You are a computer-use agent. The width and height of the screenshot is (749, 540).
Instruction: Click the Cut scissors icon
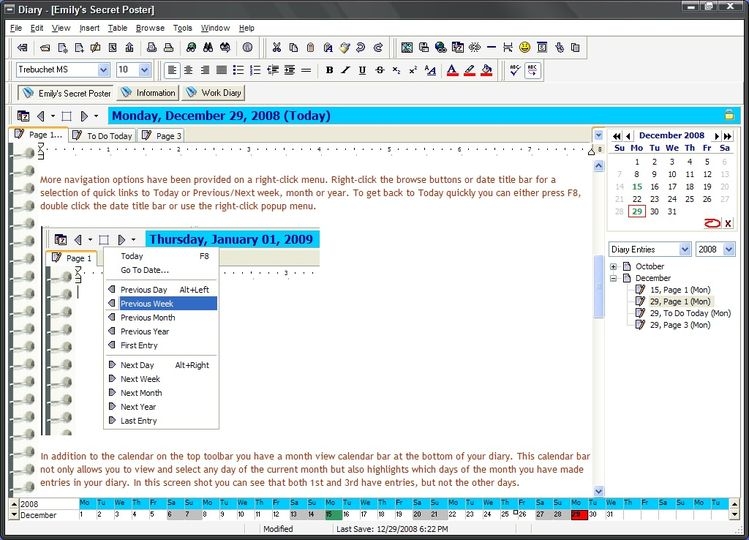pyautogui.click(x=277, y=47)
